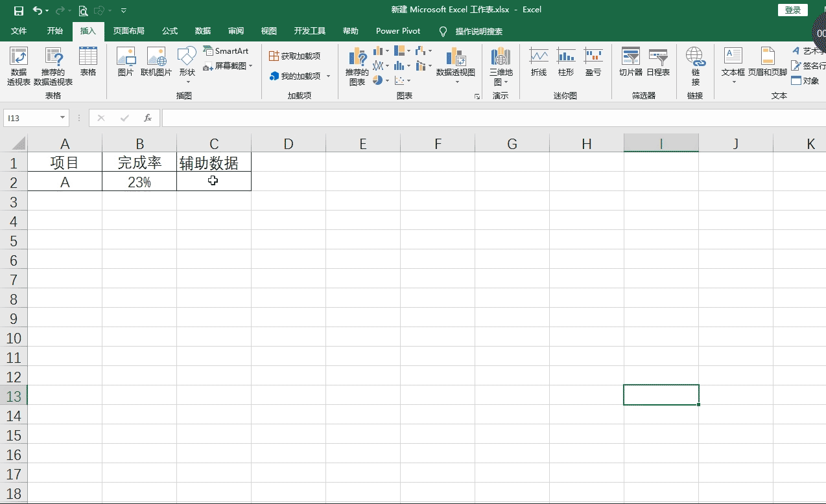Expand the Screenshot (屏幕截图) dropdown
Screen dimensions: 826x504
[x=251, y=66]
